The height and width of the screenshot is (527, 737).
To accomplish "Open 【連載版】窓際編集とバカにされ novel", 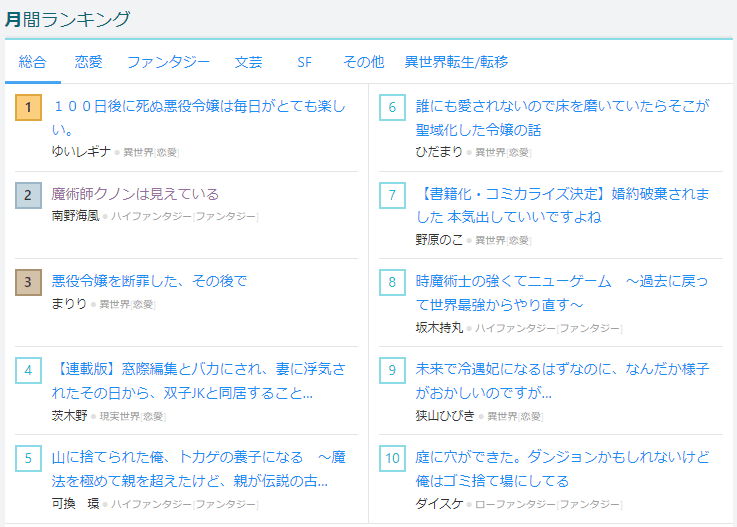I will [x=199, y=381].
